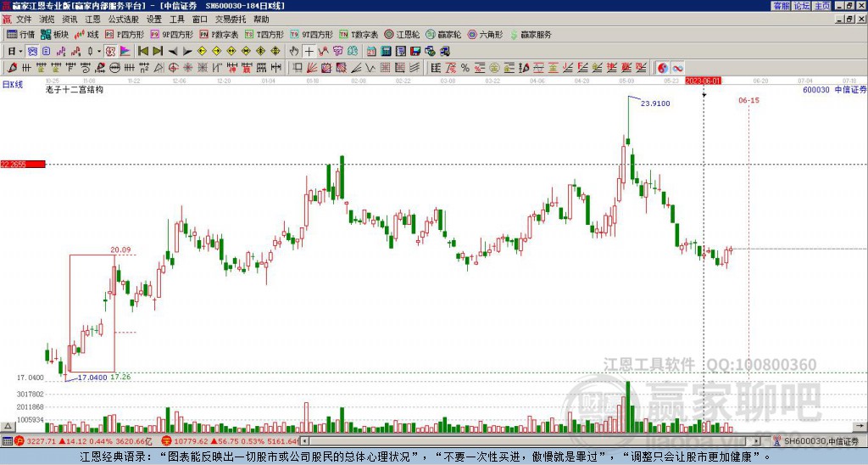Click the 主页 homepage button
Viewport: 868px width, 465px height.
[822, 6]
